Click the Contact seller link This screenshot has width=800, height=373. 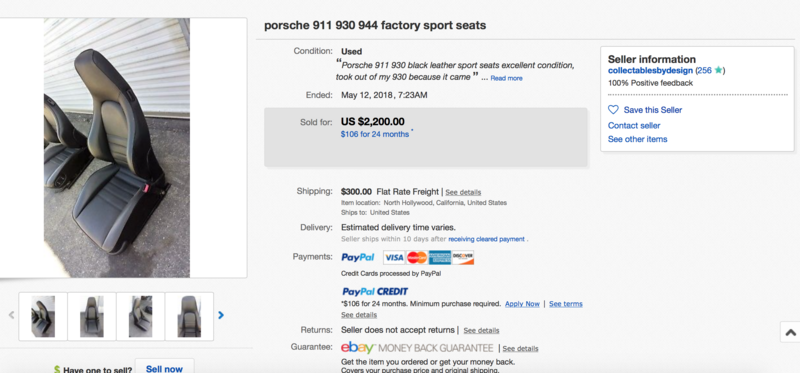pos(634,126)
